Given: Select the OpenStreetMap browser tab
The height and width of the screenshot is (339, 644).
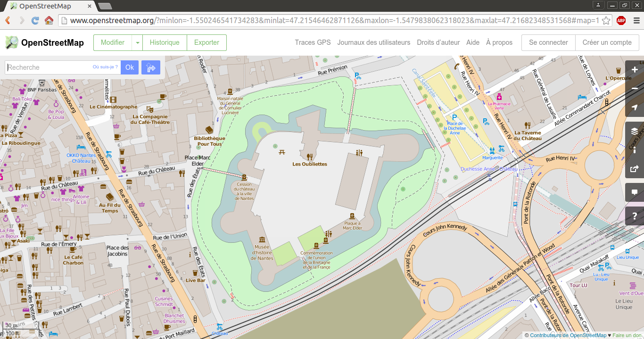Looking at the screenshot, I should click(50, 6).
